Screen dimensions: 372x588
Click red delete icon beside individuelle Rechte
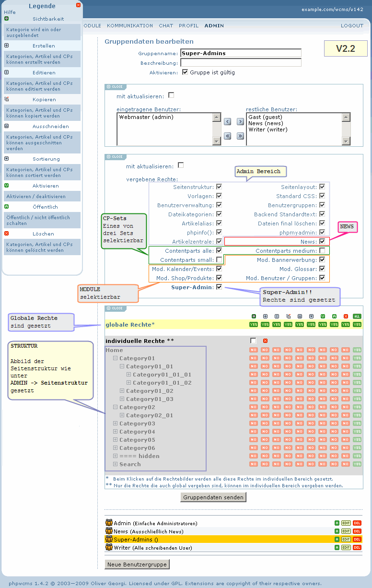coord(265,341)
